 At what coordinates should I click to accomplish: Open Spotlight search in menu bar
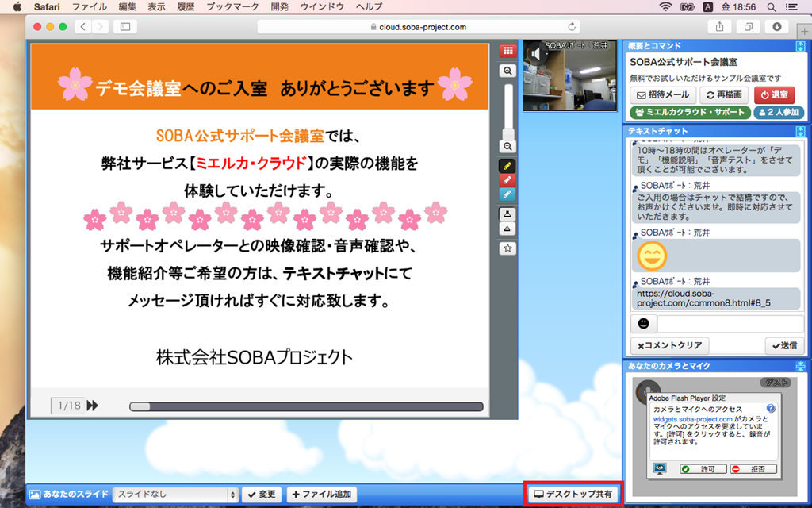pyautogui.click(x=772, y=6)
